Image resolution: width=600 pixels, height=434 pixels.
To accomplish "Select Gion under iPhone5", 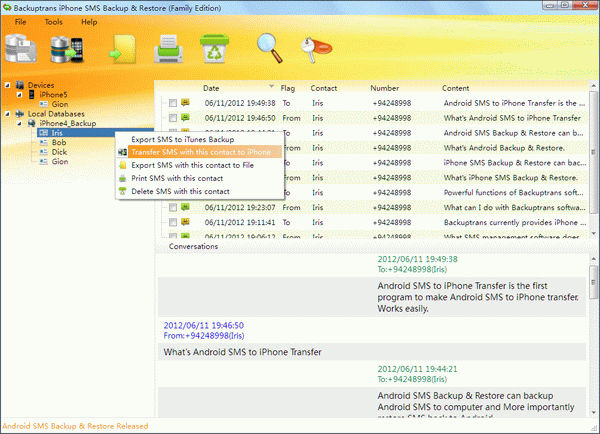I will (60, 104).
